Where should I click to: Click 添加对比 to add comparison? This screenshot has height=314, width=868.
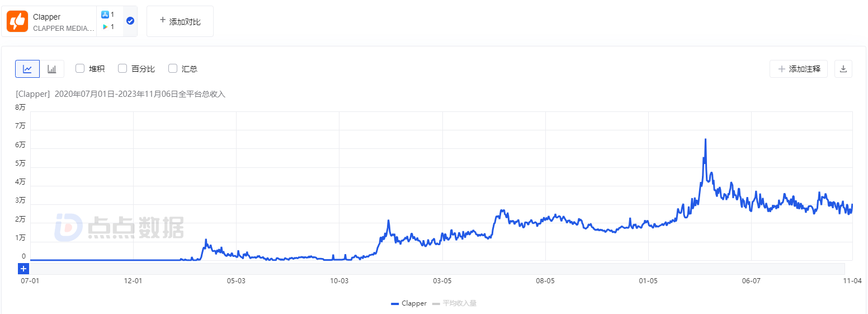[x=180, y=21]
